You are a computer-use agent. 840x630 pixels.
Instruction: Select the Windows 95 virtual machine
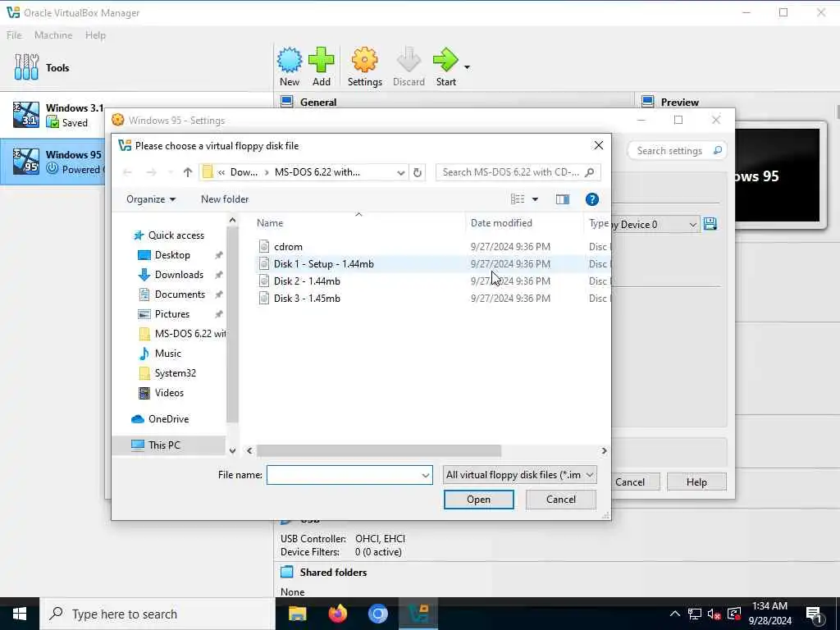click(x=53, y=162)
